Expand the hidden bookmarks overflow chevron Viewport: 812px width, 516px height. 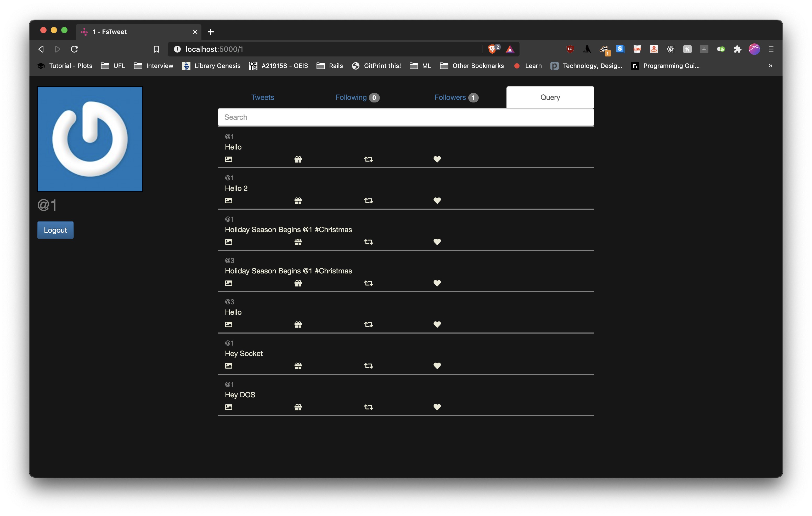pyautogui.click(x=770, y=66)
